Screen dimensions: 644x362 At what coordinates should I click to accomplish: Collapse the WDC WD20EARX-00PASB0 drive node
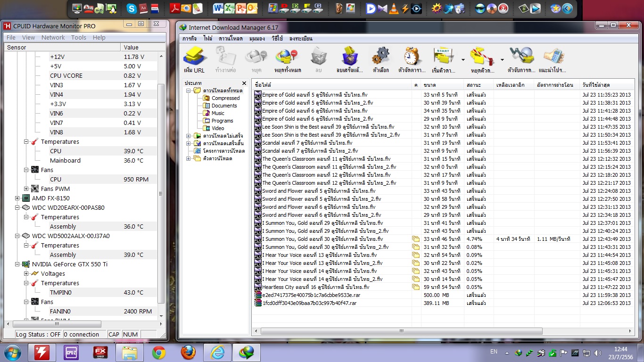coord(17,207)
